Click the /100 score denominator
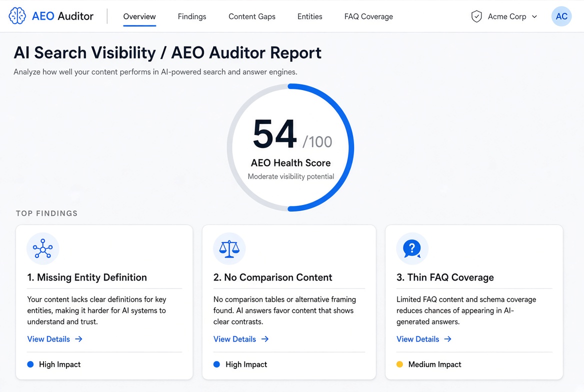 pyautogui.click(x=317, y=141)
